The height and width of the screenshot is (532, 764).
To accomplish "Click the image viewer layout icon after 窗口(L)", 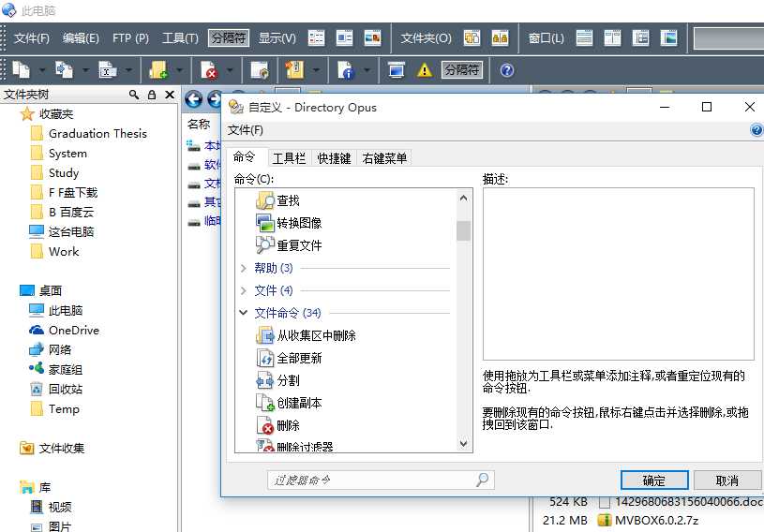I will 669,38.
